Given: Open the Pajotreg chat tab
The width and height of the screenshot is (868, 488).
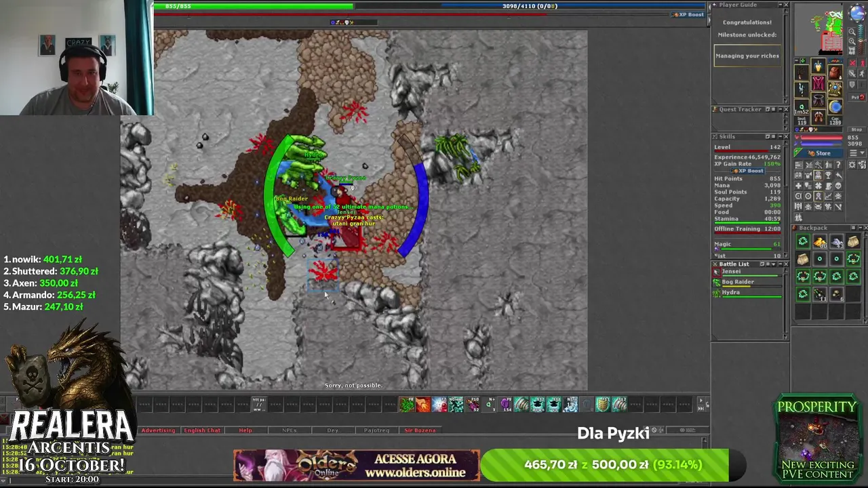Looking at the screenshot, I should coord(376,430).
